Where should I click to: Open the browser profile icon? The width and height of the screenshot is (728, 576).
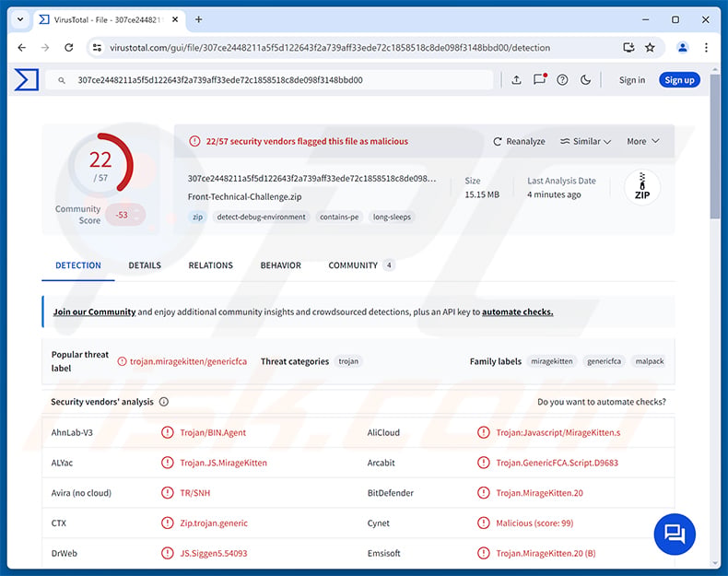pyautogui.click(x=683, y=47)
